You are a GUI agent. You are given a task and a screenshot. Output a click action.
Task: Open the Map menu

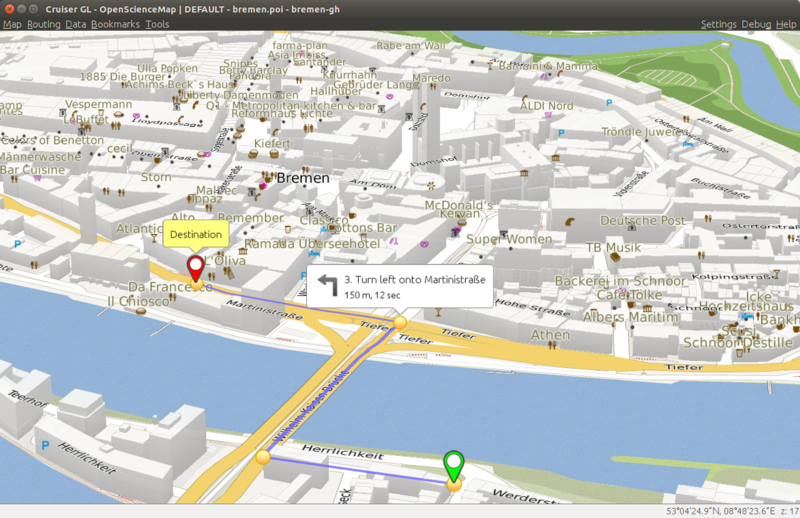[12, 24]
